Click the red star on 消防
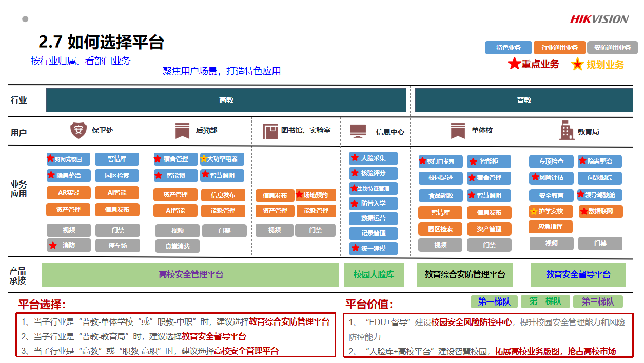 point(53,245)
